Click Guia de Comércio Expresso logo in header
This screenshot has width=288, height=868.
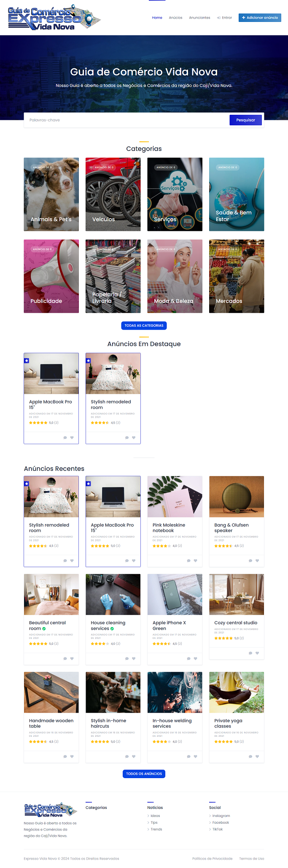pos(54,17)
